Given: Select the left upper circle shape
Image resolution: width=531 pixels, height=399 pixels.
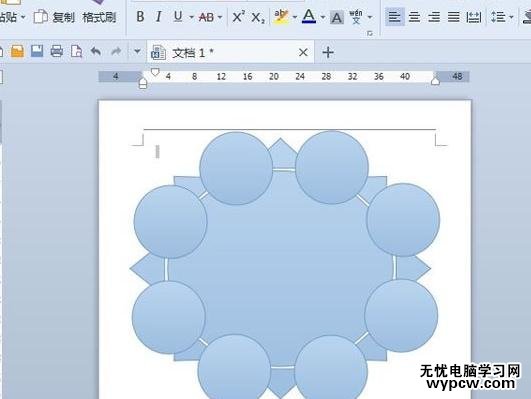Looking at the screenshot, I should point(170,222).
